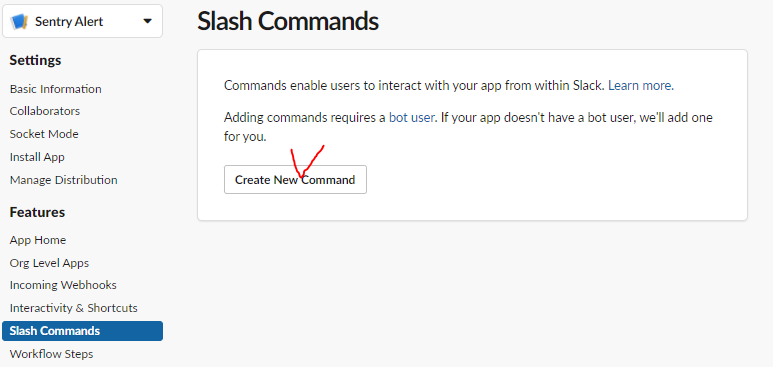The height and width of the screenshot is (367, 773).
Task: Click the Settings section header
Action: pyautogui.click(x=35, y=61)
